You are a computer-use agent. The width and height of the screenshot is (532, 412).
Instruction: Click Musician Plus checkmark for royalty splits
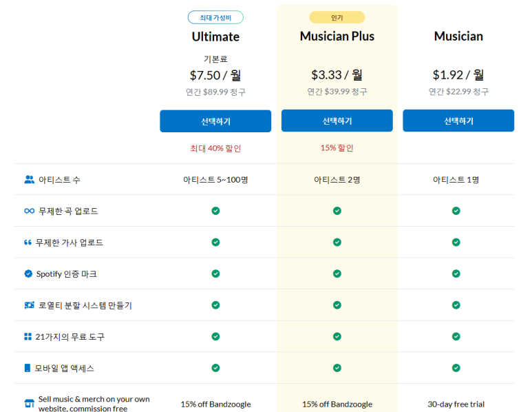(x=337, y=305)
